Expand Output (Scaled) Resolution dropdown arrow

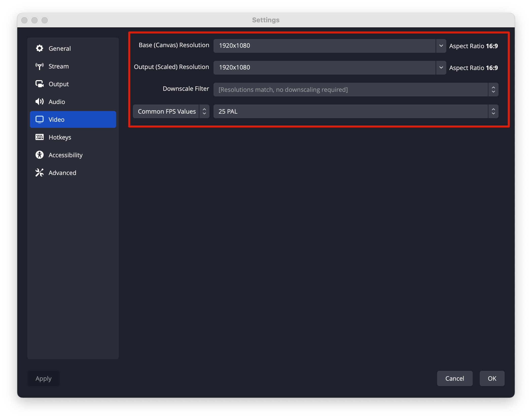pyautogui.click(x=441, y=68)
